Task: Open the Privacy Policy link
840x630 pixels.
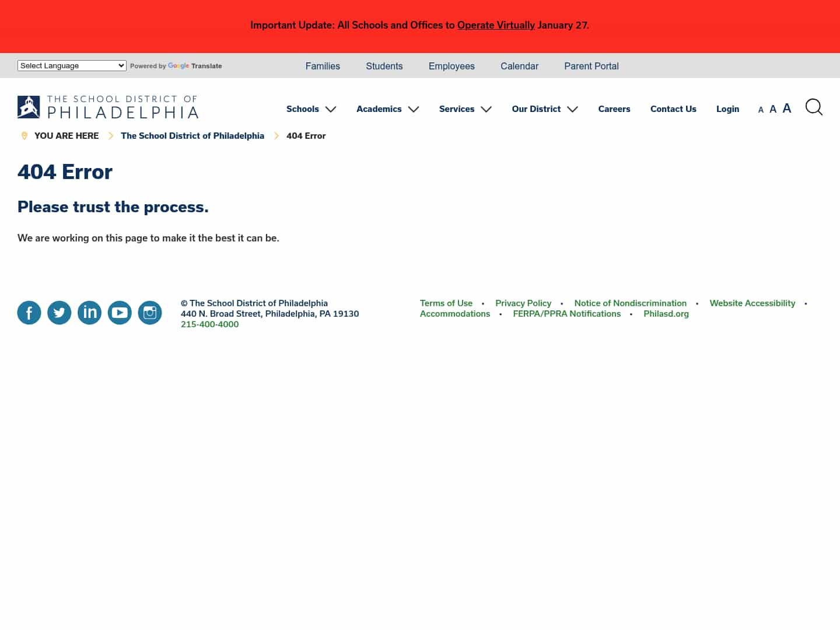Action: point(523,303)
